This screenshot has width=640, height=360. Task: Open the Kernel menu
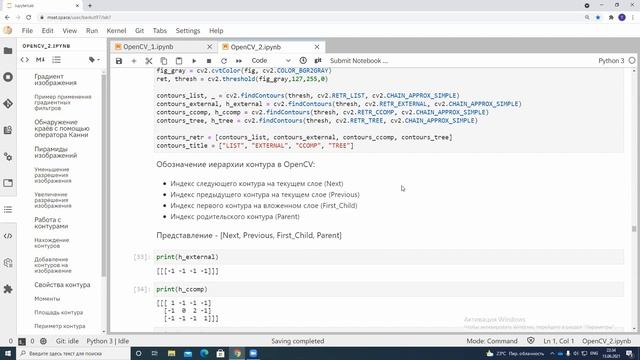[x=116, y=31]
